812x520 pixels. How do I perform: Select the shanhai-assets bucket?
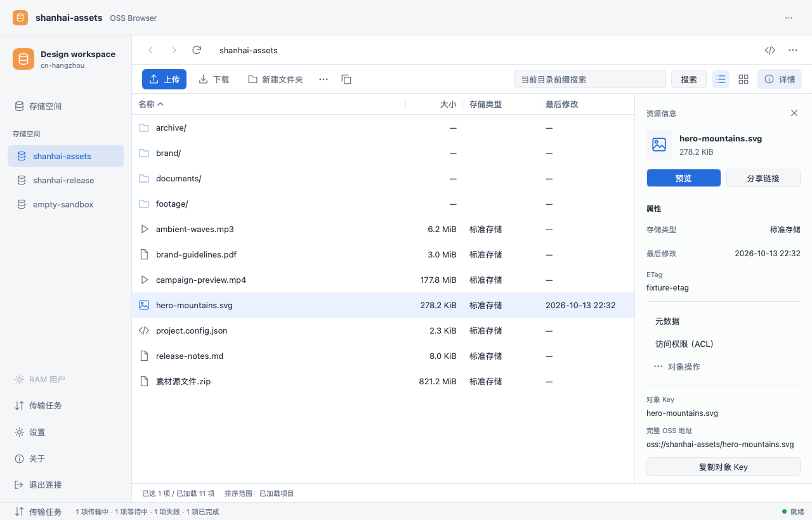tap(65, 156)
